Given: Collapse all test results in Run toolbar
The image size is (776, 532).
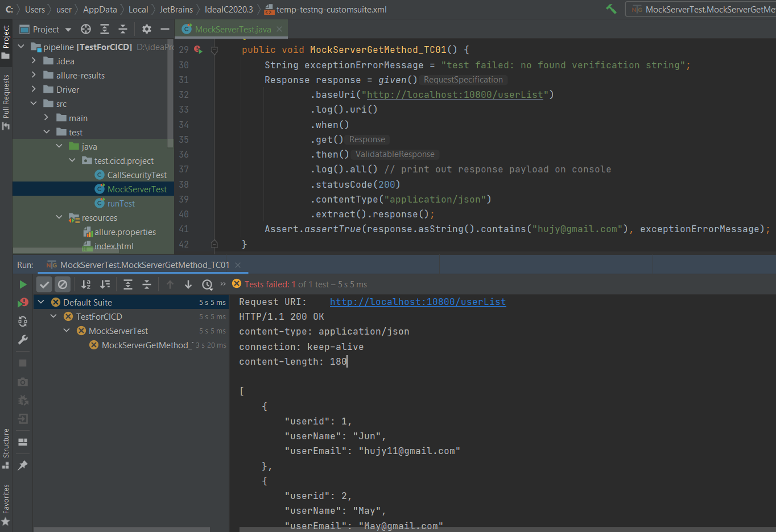Looking at the screenshot, I should tap(147, 284).
